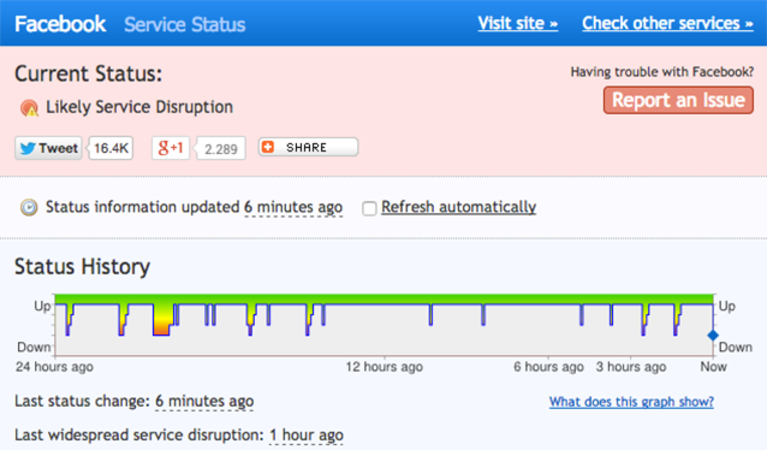
Task: Click '6 minutes ago' in status updated line
Action: pyautogui.click(x=293, y=207)
